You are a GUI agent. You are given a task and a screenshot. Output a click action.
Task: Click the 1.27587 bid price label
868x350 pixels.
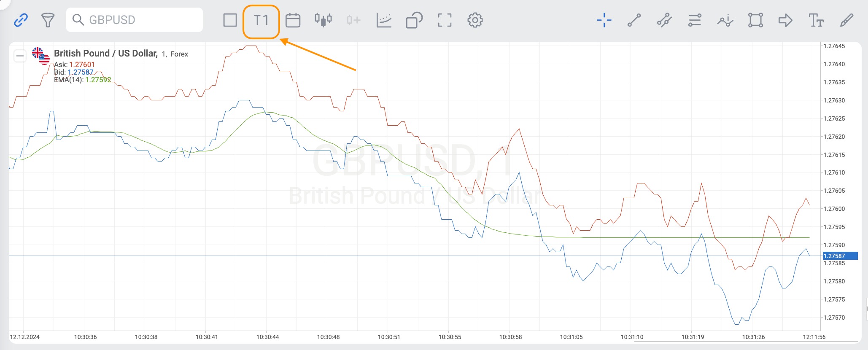tap(839, 256)
